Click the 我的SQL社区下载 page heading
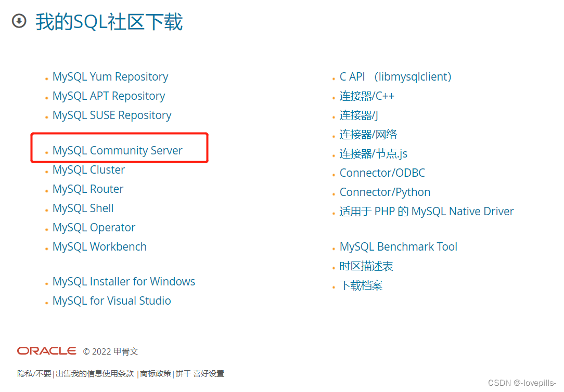 (x=109, y=22)
